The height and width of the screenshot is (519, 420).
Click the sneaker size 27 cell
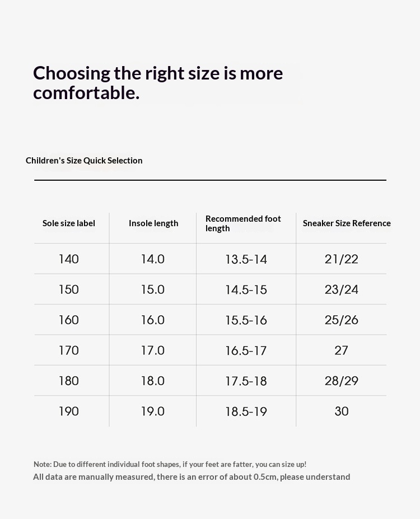[x=341, y=350]
